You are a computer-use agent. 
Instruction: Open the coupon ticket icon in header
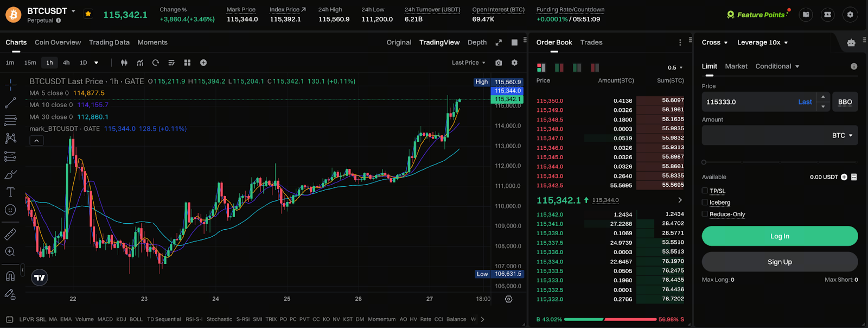click(828, 15)
